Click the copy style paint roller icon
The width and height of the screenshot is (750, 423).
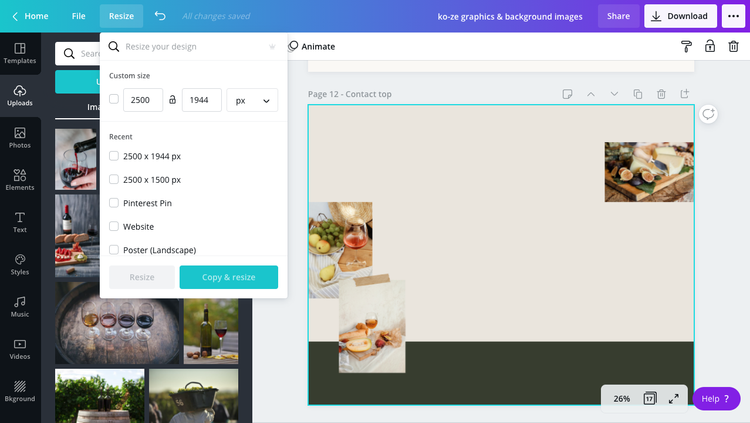click(x=686, y=46)
